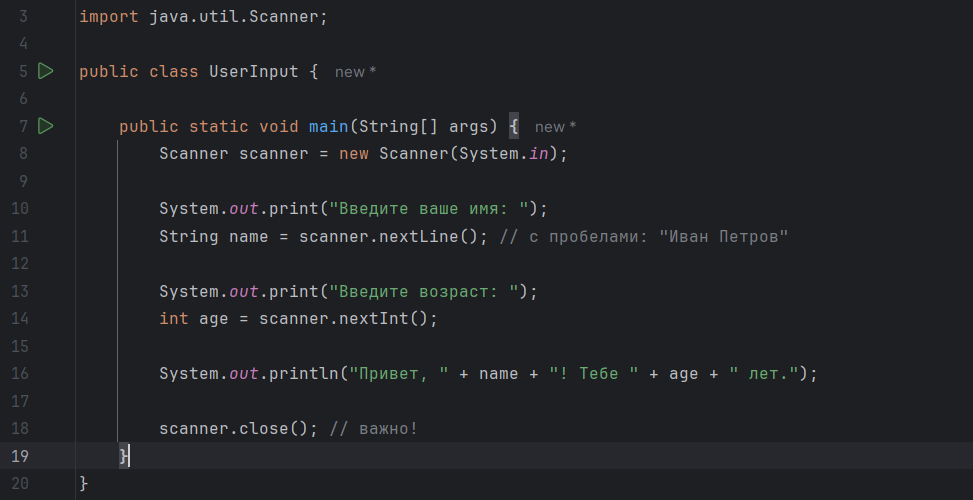Click variable 'age' declaration on line 14
973x500 pixels.
coord(213,320)
